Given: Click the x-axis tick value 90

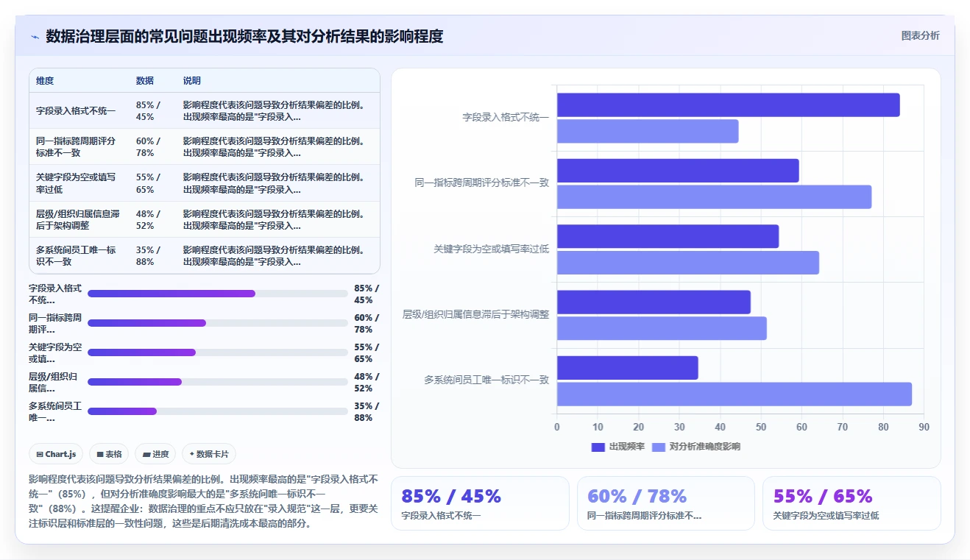Looking at the screenshot, I should coord(924,427).
